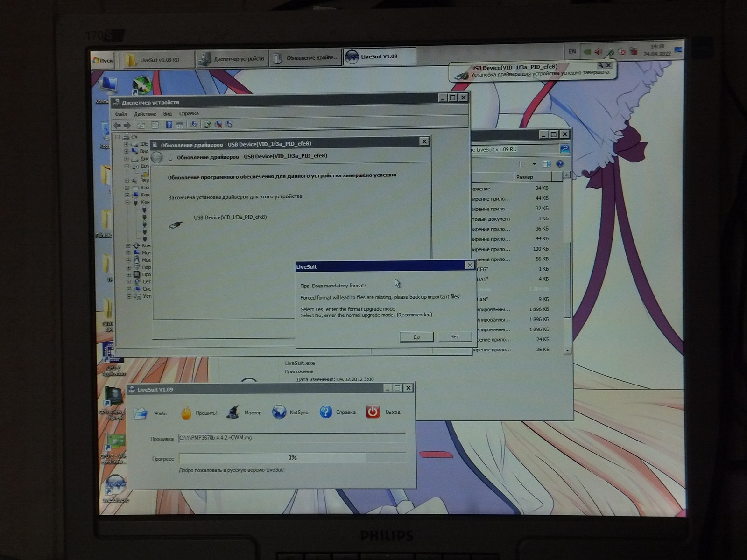This screenshot has height=560, width=747.
Task: Click the Размер column header in Explorer
Action: pos(533,177)
